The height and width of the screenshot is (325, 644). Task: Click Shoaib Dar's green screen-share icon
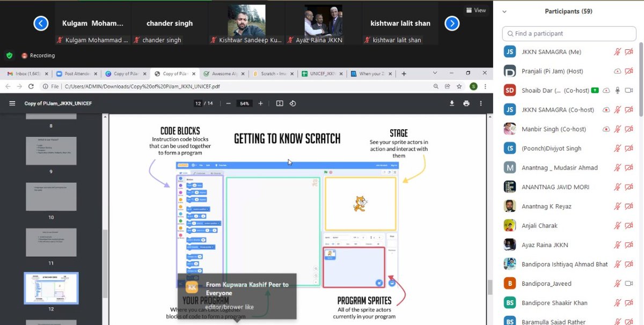click(x=595, y=90)
